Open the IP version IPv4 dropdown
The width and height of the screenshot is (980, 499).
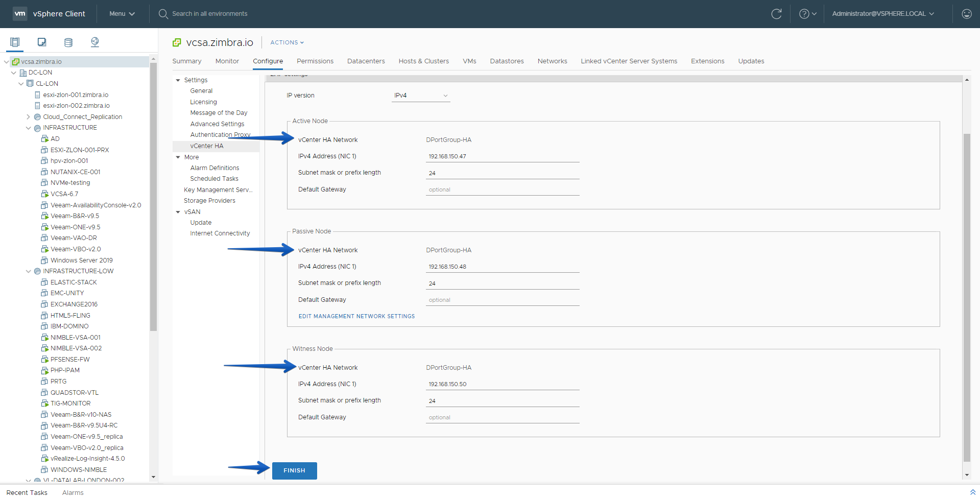coord(421,96)
